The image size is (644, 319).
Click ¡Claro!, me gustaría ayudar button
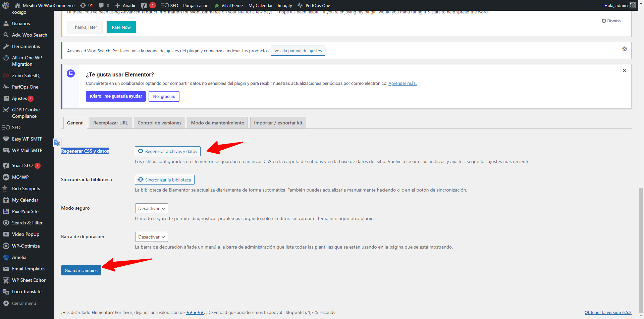[x=116, y=96]
